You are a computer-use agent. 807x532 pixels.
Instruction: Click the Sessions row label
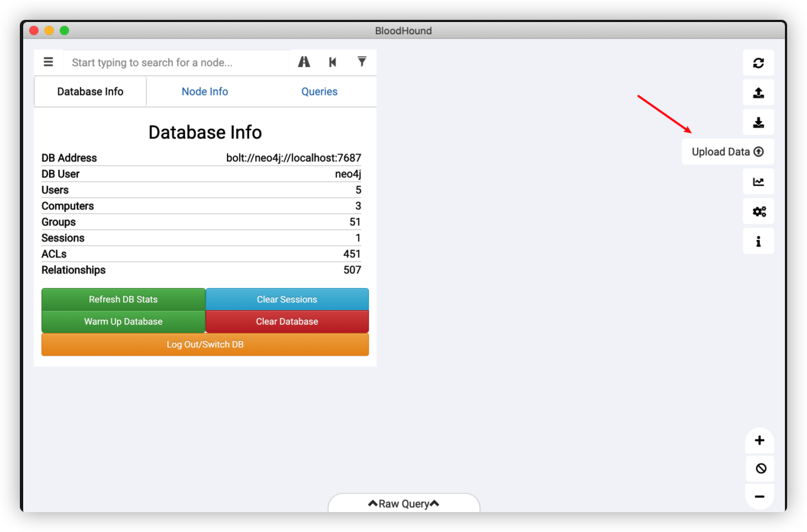tap(63, 238)
